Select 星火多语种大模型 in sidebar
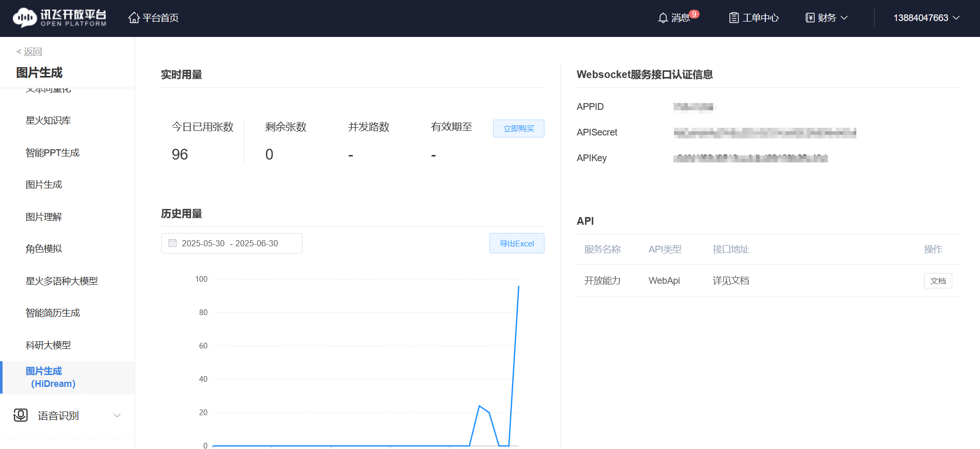Image resolution: width=980 pixels, height=449 pixels. [62, 281]
